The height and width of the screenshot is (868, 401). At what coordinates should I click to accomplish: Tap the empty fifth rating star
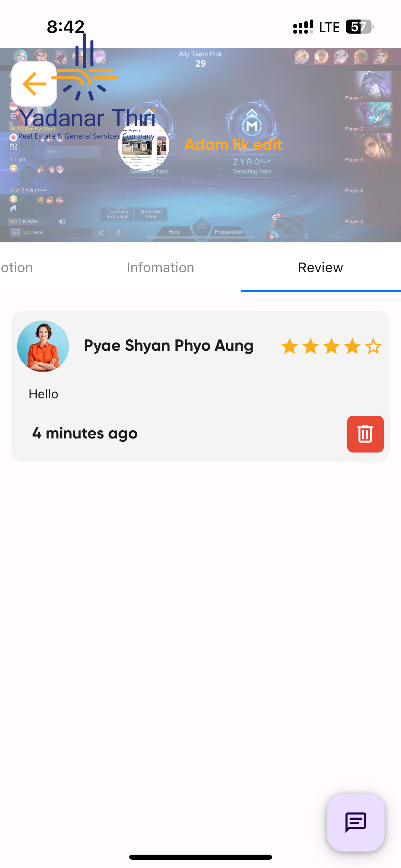[x=373, y=346]
